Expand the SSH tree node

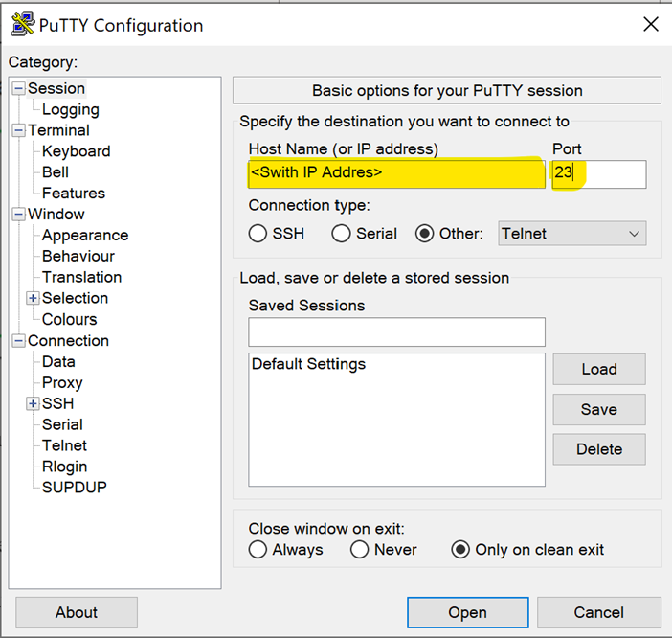pos(33,403)
